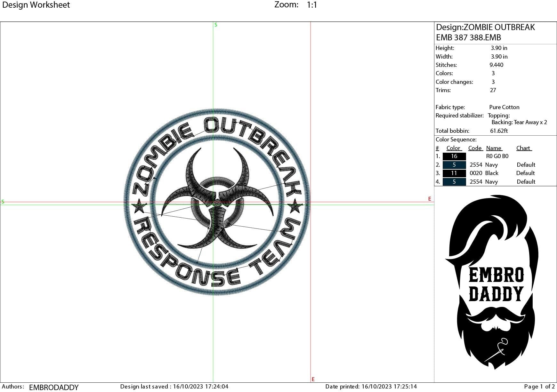Click the Total bobbin value '61.62ft'

coord(499,131)
